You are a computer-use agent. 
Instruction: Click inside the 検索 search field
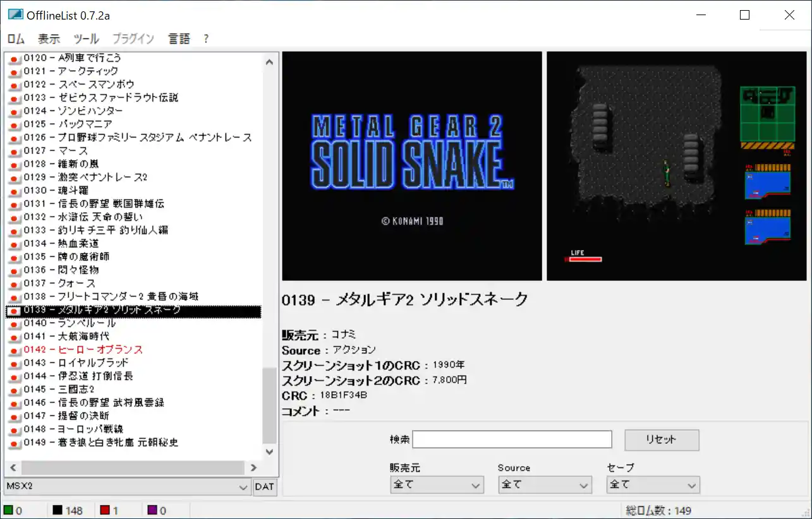(x=511, y=439)
